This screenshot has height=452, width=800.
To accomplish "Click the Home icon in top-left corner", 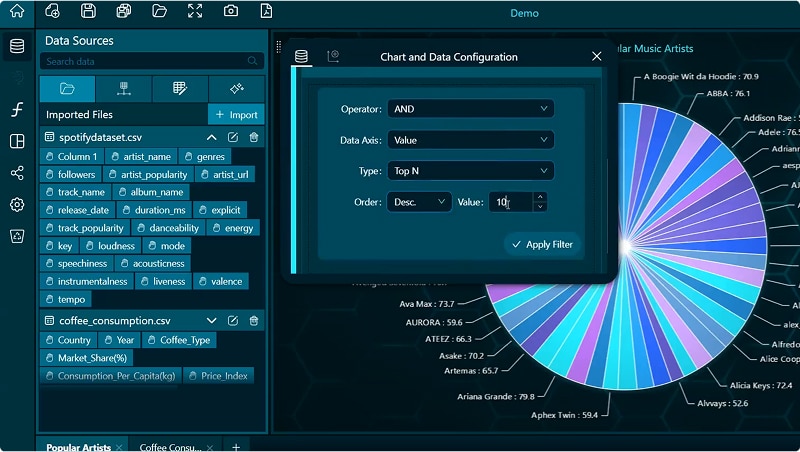I will (x=16, y=12).
